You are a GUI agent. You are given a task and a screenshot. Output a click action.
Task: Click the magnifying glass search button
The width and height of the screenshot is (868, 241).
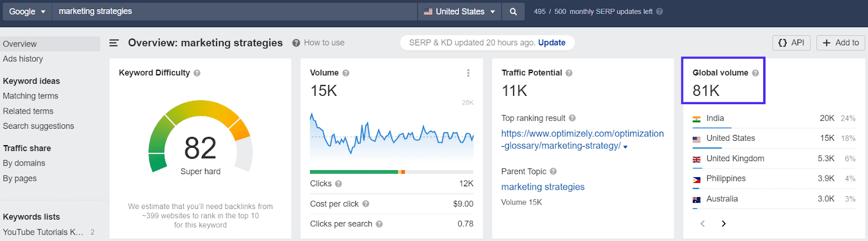point(513,11)
